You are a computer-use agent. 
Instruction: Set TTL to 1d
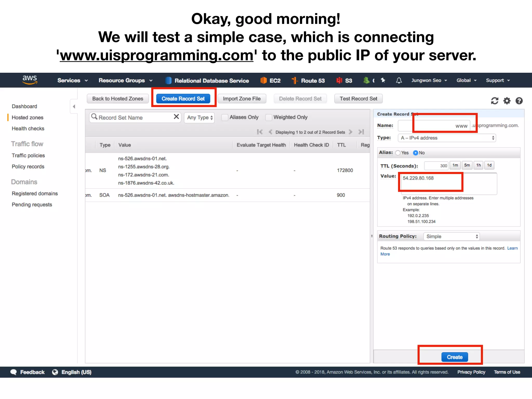tap(489, 165)
